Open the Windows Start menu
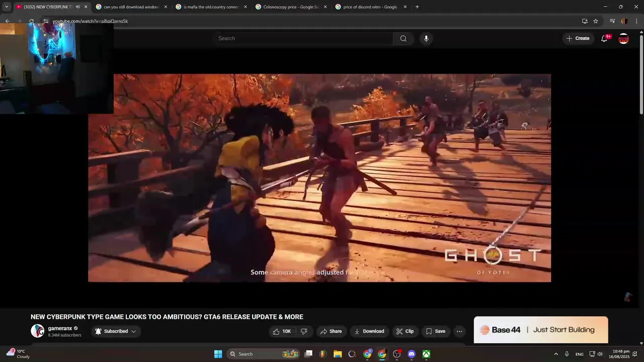 click(x=218, y=354)
